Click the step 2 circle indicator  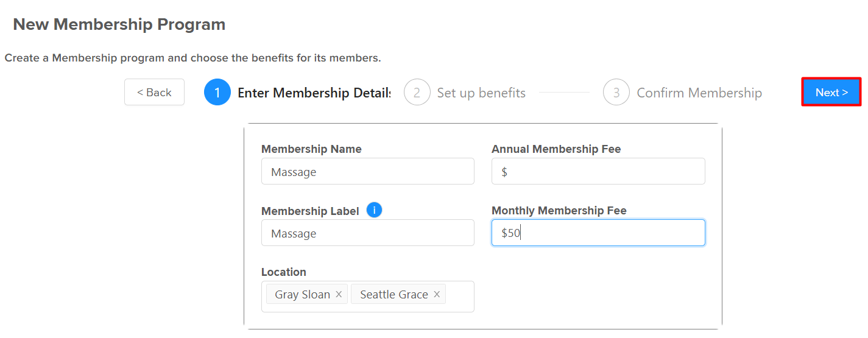[417, 93]
